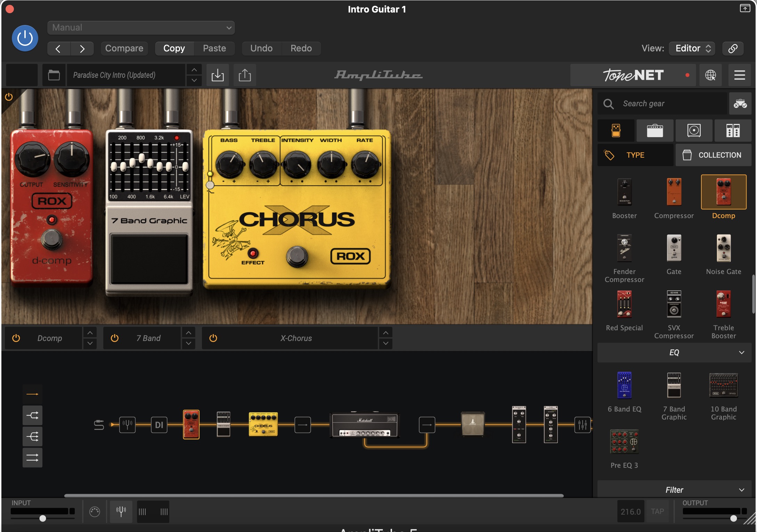757x532 pixels.
Task: Open the Manual preset dropdown
Action: click(141, 27)
